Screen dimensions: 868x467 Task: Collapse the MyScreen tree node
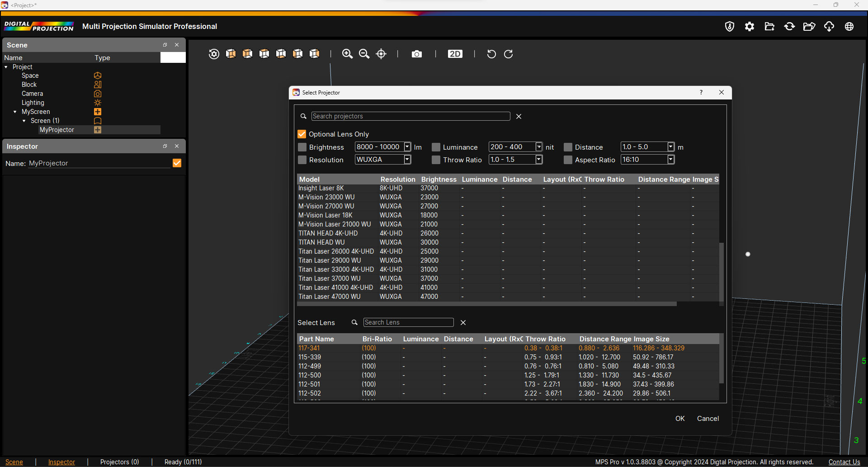[x=15, y=112]
